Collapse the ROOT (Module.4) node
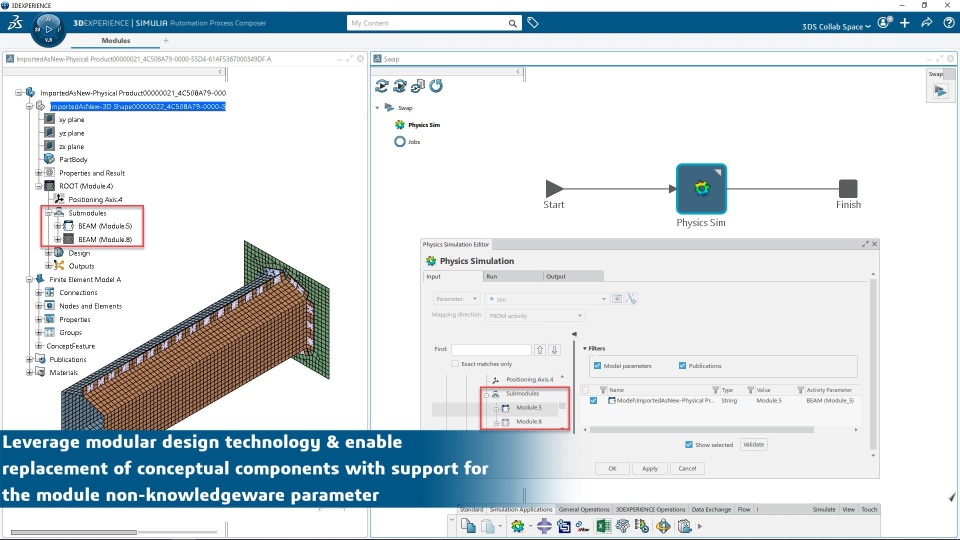 39,186
